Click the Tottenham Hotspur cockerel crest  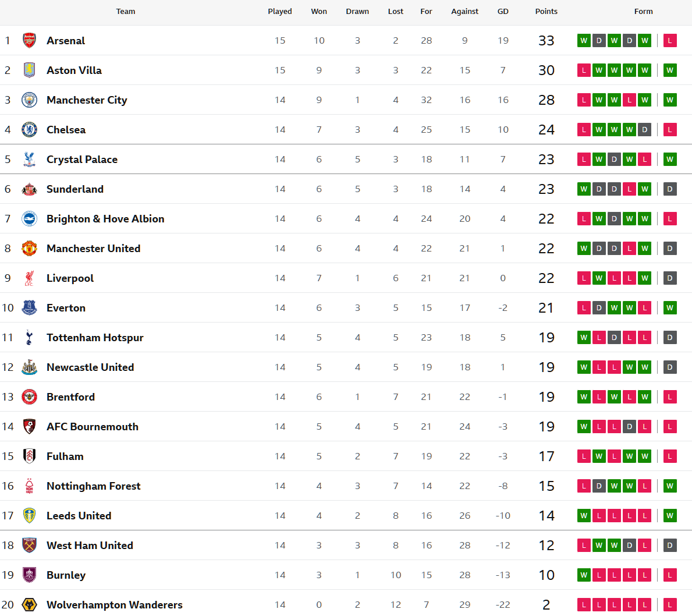[29, 337]
